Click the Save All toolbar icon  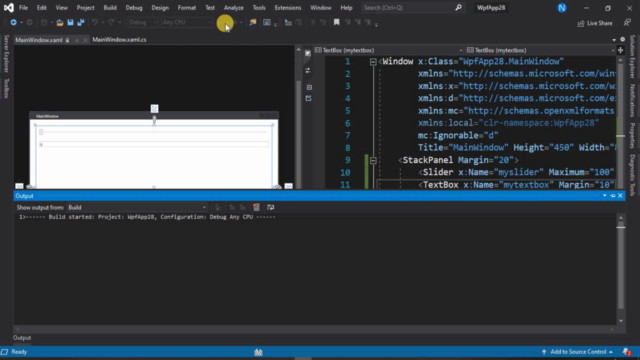81,22
